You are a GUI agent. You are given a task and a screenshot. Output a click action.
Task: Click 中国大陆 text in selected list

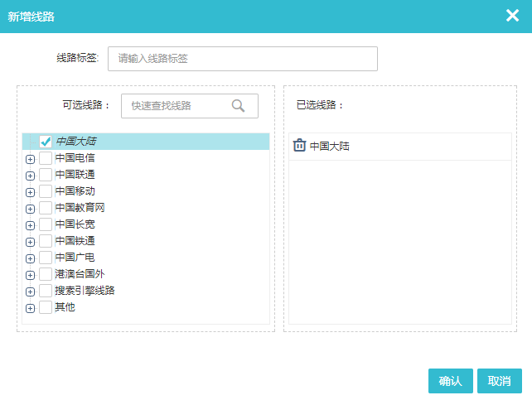(x=330, y=146)
